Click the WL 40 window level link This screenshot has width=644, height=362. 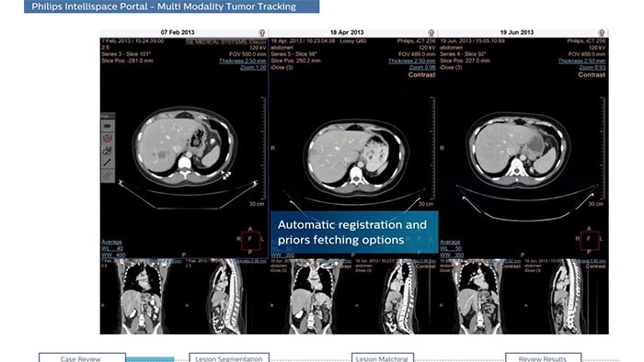(x=112, y=248)
